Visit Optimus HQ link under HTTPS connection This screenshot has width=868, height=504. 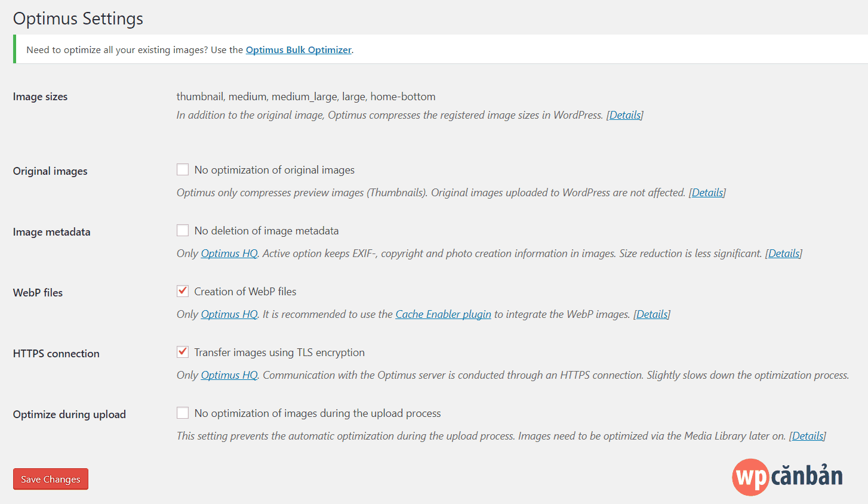229,375
